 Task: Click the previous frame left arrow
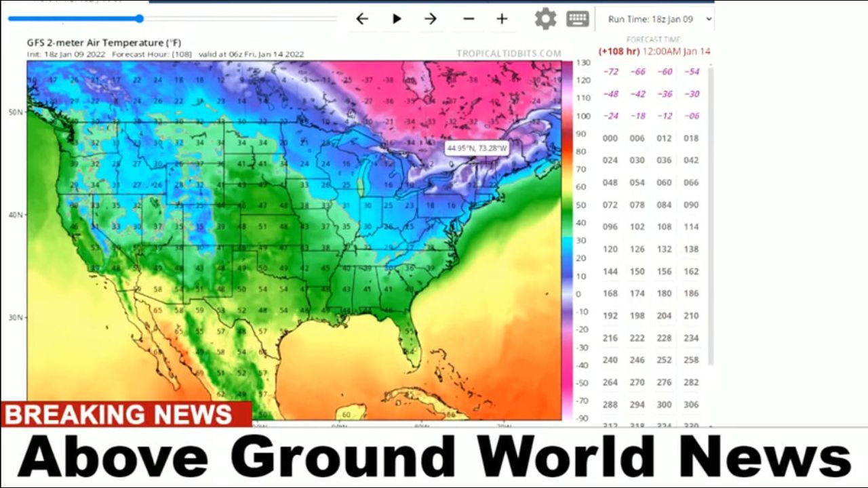362,19
